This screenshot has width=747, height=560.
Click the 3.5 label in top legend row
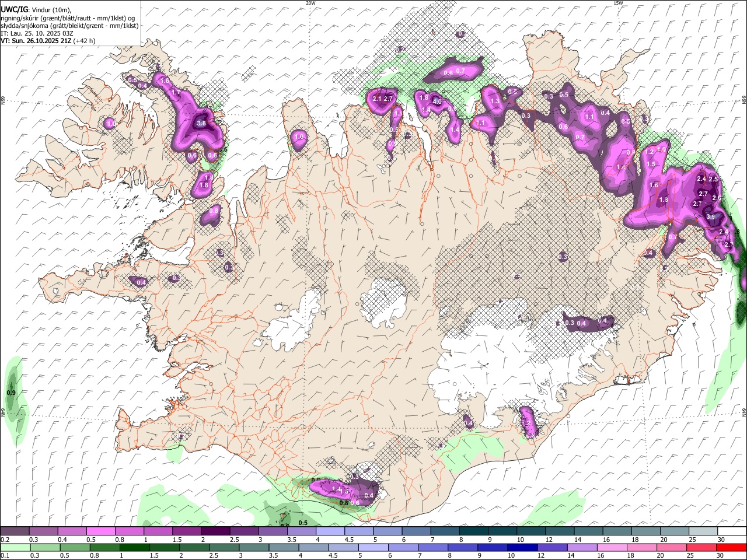[x=292, y=540]
